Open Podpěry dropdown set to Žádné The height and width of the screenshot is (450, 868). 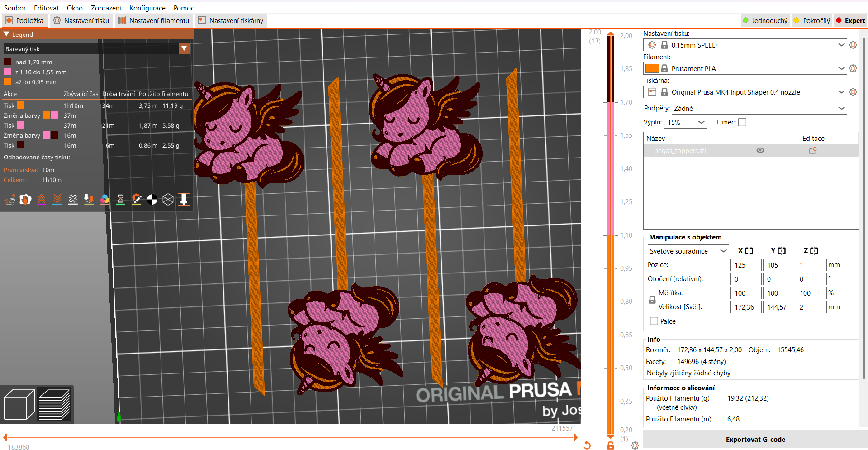(x=759, y=108)
